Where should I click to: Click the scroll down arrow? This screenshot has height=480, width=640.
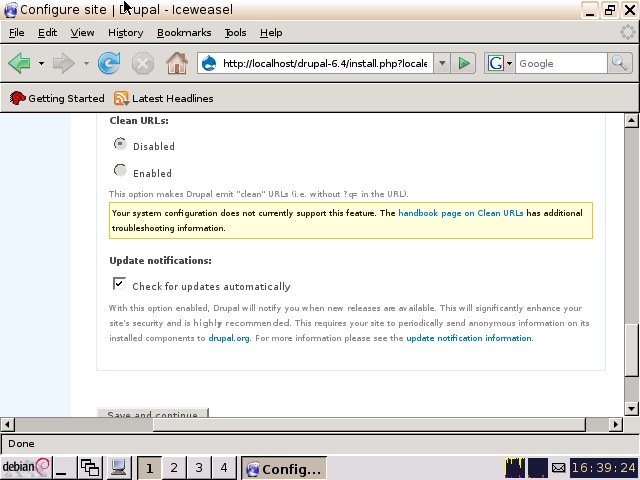tap(631, 408)
